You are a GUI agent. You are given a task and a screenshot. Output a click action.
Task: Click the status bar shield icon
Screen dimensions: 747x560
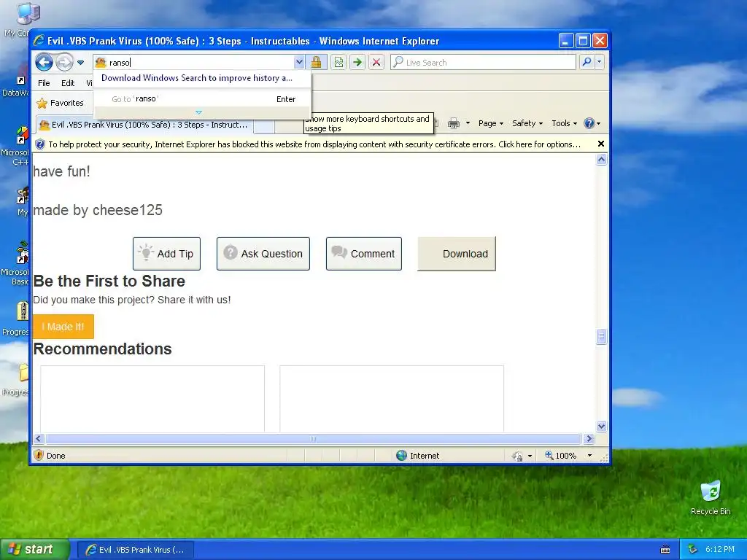coord(39,455)
